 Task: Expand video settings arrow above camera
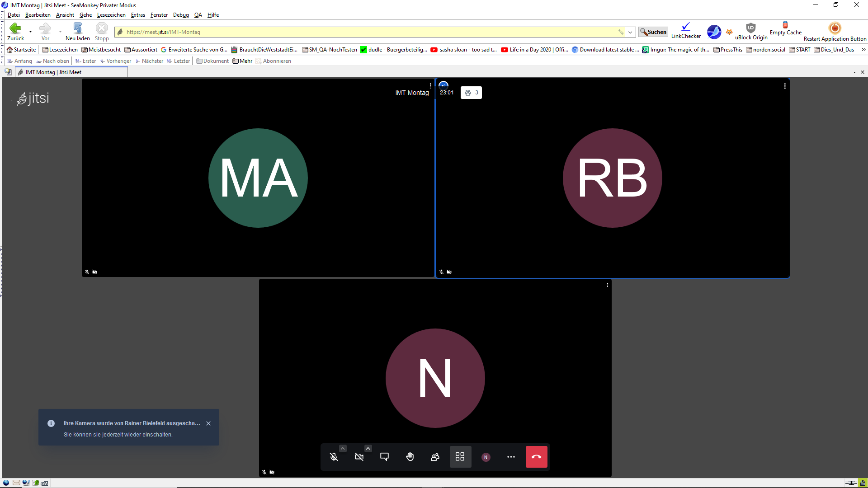point(368,448)
